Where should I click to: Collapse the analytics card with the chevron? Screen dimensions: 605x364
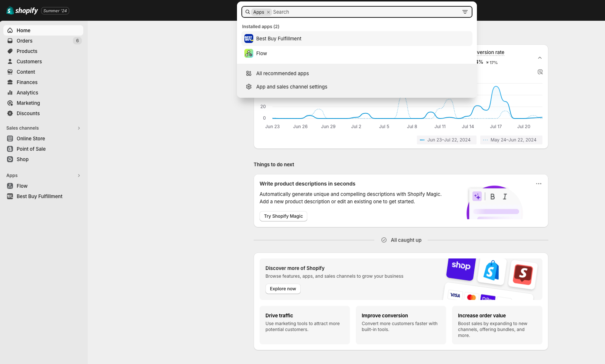click(x=540, y=58)
